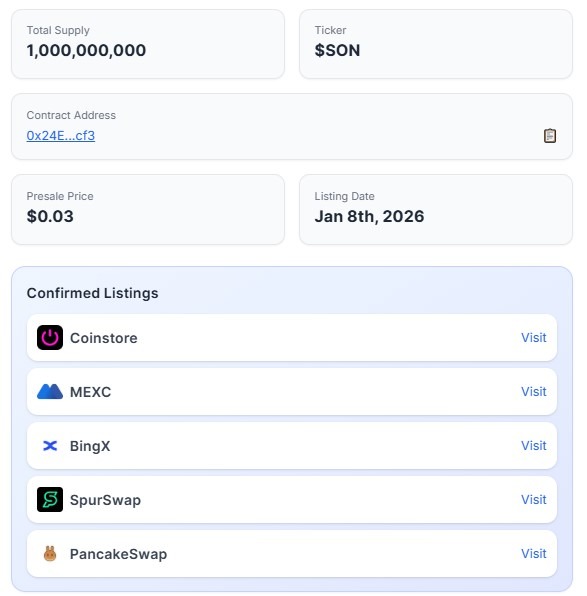Select the PancakeSwap exchange name
The height and width of the screenshot is (596, 587).
(x=118, y=554)
